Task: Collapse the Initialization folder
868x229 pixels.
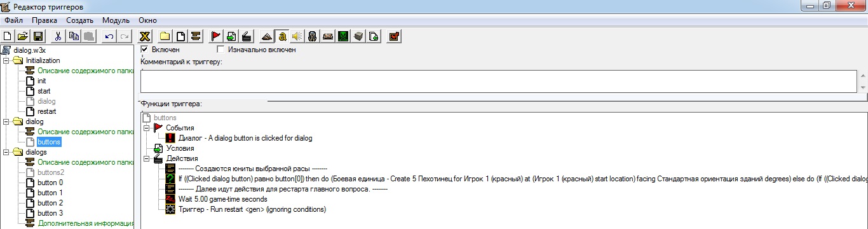Action: 6,60
